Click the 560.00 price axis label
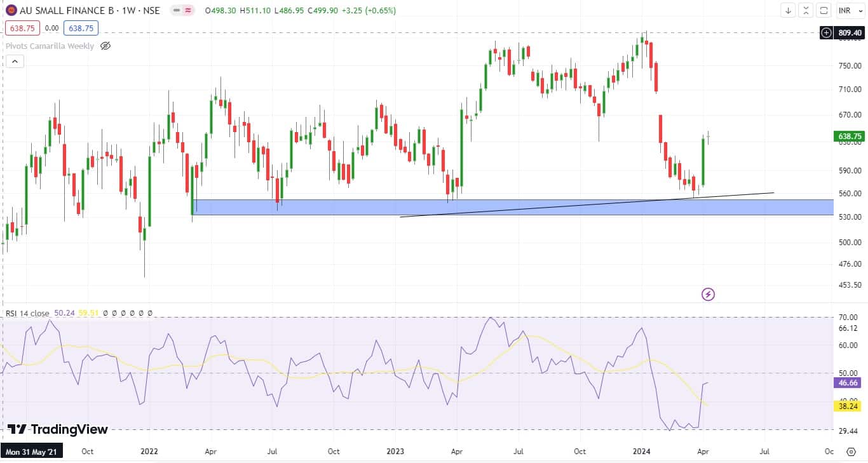Viewport: 868px width, 463px height. pos(850,193)
